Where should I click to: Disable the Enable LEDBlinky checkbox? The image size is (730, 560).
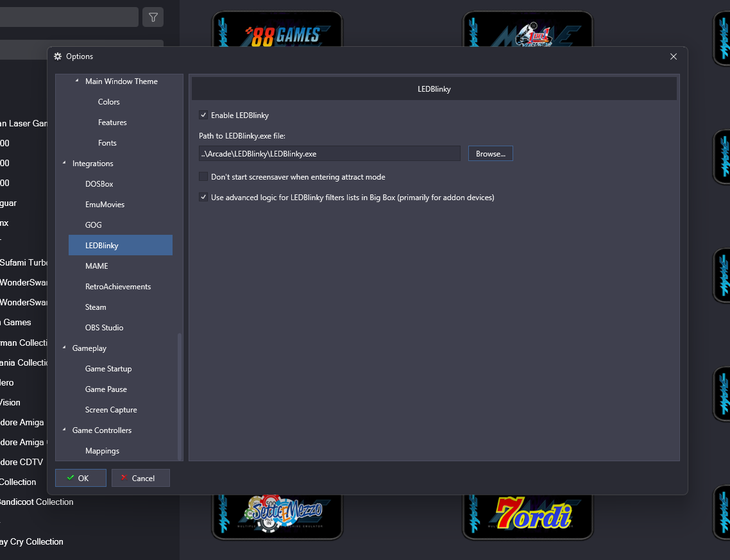pos(203,115)
